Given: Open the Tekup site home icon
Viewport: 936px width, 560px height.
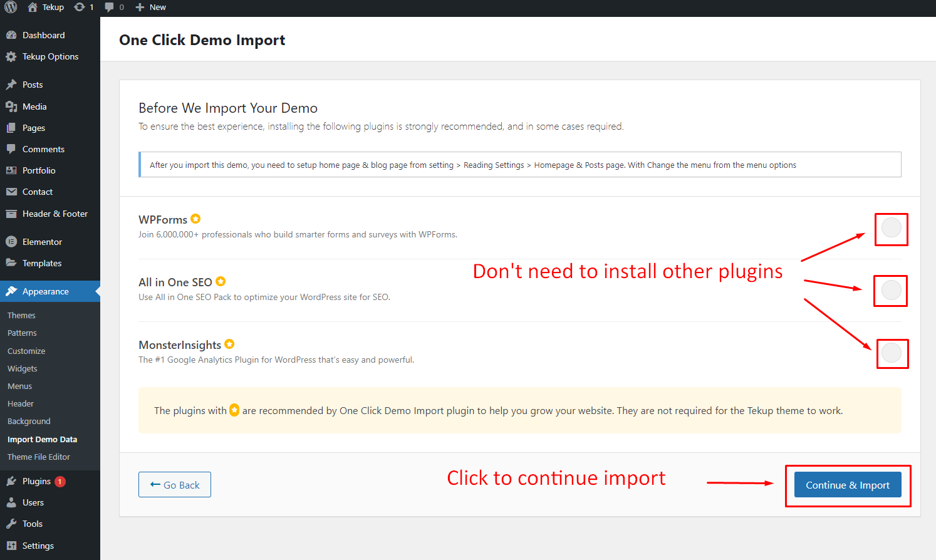Looking at the screenshot, I should pos(33,7).
